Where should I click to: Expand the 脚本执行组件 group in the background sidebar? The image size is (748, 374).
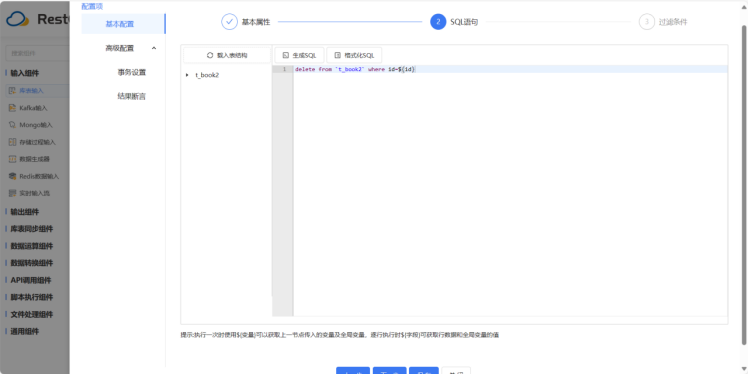point(31,297)
